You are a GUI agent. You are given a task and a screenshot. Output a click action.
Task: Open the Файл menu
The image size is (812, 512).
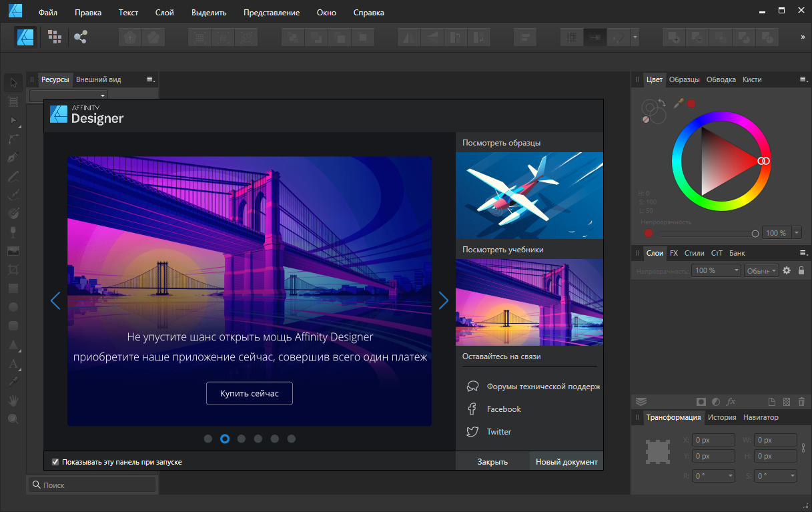48,13
